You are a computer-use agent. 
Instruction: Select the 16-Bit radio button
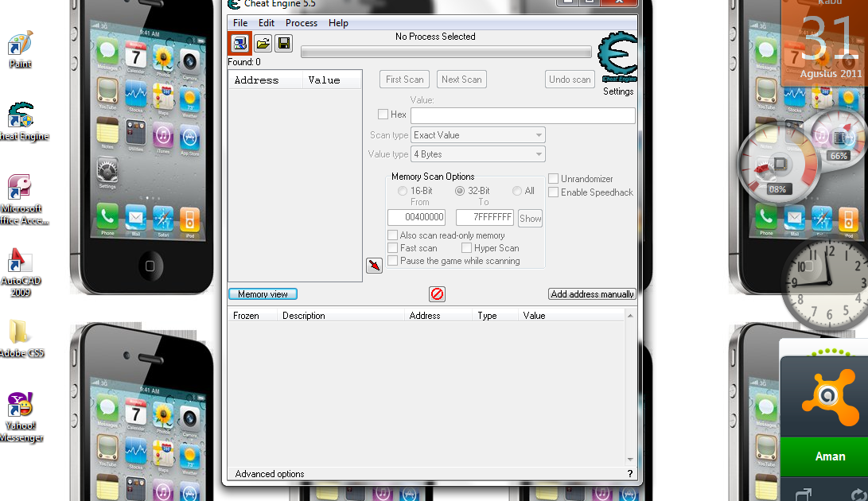pyautogui.click(x=403, y=191)
